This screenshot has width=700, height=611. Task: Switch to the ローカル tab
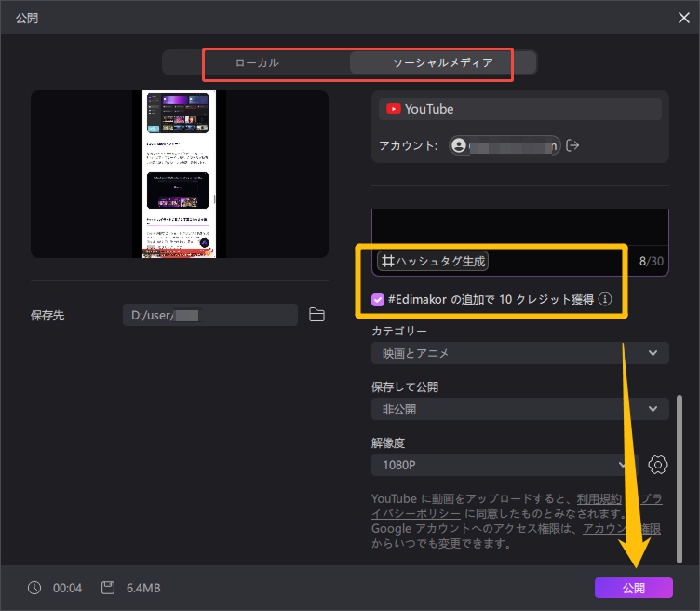point(257,62)
